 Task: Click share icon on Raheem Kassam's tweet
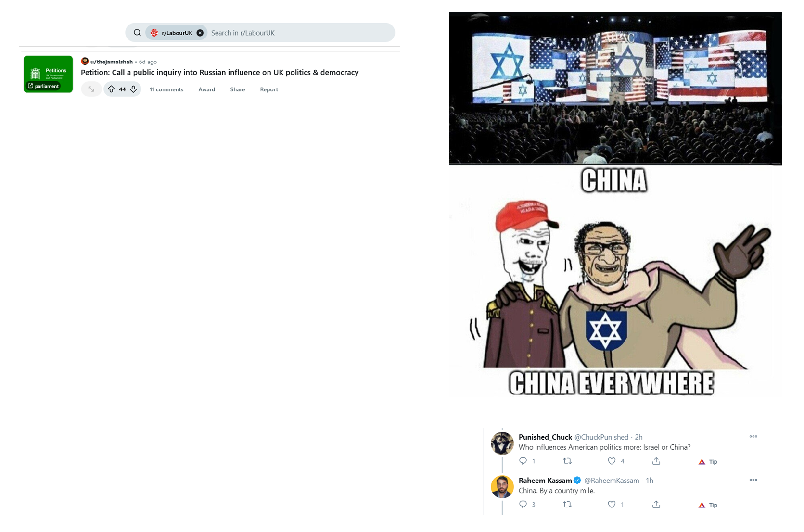point(656,504)
